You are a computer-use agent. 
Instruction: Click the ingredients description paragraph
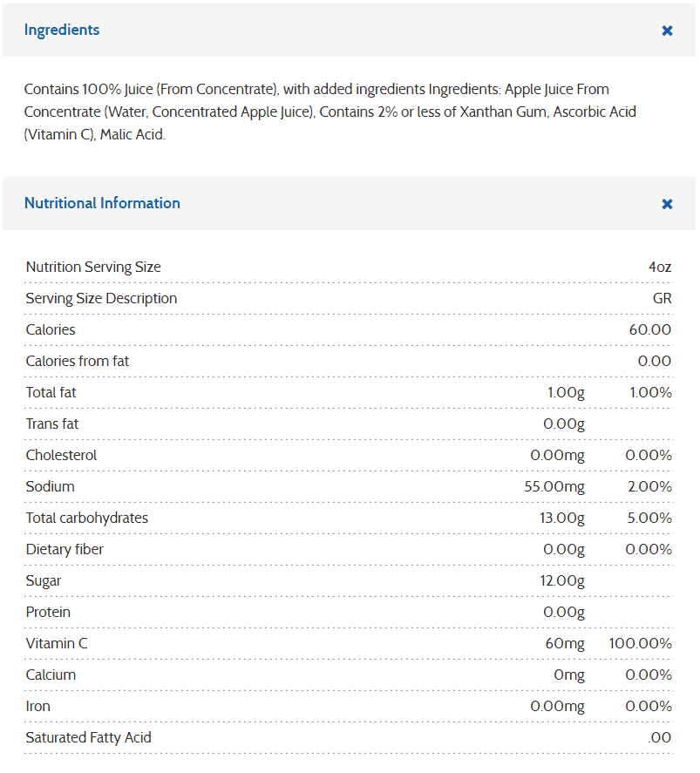click(x=330, y=112)
